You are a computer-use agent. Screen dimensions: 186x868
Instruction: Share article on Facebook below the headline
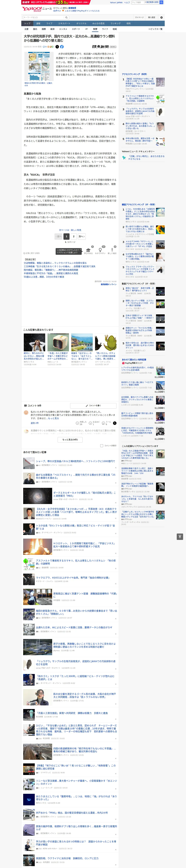point(62,47)
